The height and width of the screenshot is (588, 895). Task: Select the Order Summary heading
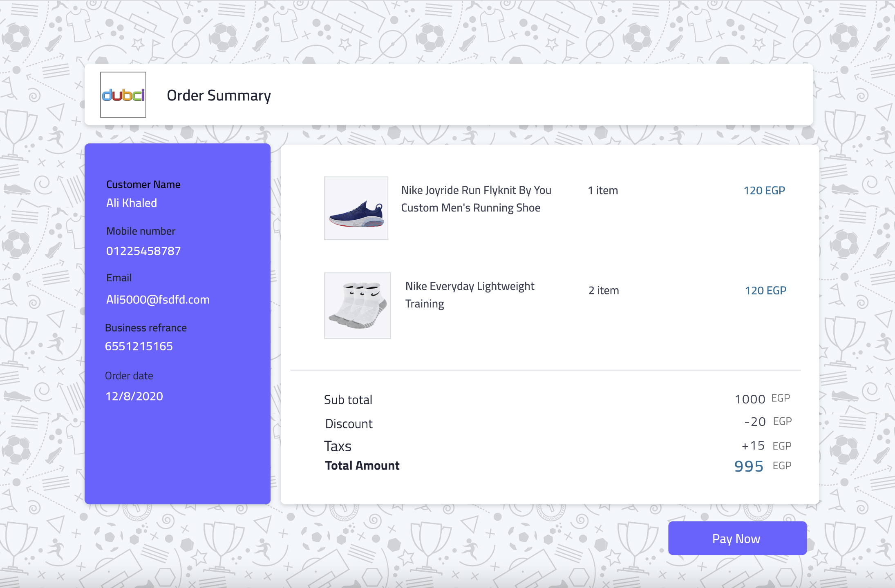(x=219, y=96)
